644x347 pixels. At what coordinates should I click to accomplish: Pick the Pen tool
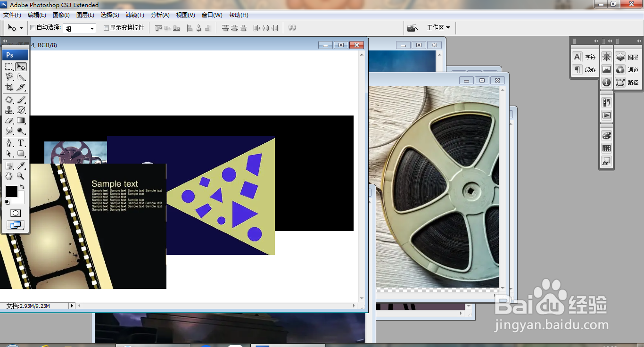[x=9, y=143]
